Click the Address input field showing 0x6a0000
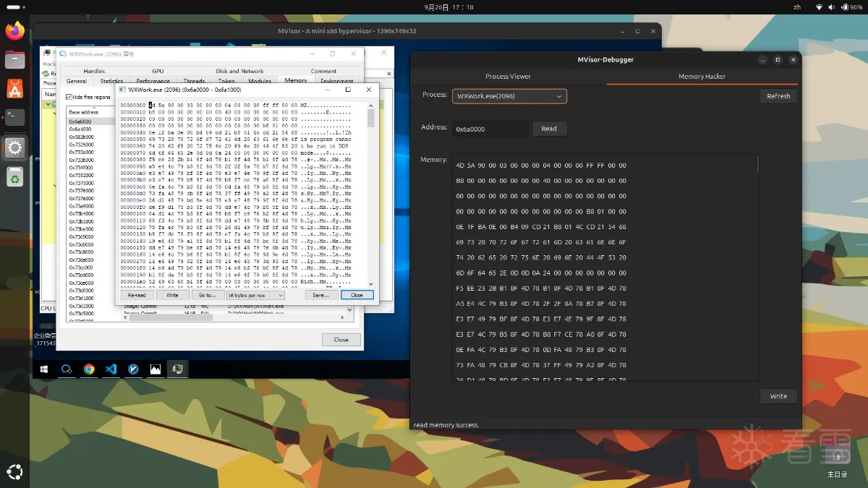This screenshot has height=488, width=868. click(x=490, y=129)
